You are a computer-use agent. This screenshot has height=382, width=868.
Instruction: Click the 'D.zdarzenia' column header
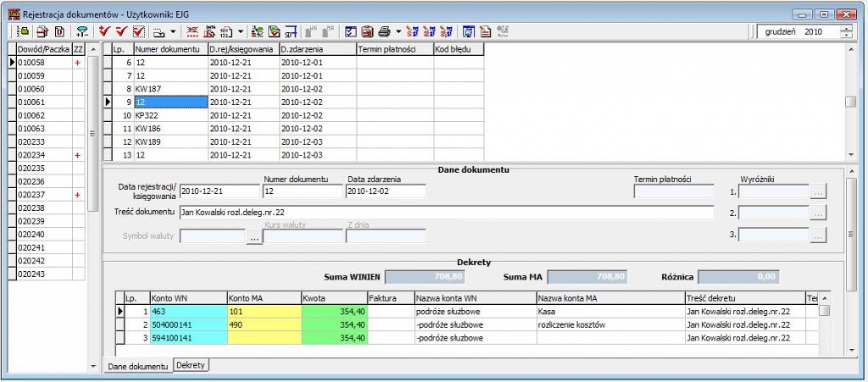tap(318, 50)
